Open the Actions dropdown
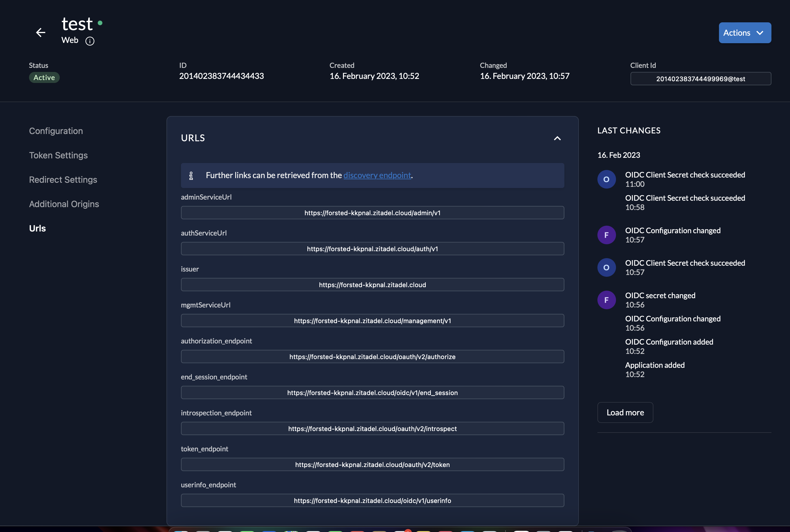Image resolution: width=790 pixels, height=532 pixels. 744,33
